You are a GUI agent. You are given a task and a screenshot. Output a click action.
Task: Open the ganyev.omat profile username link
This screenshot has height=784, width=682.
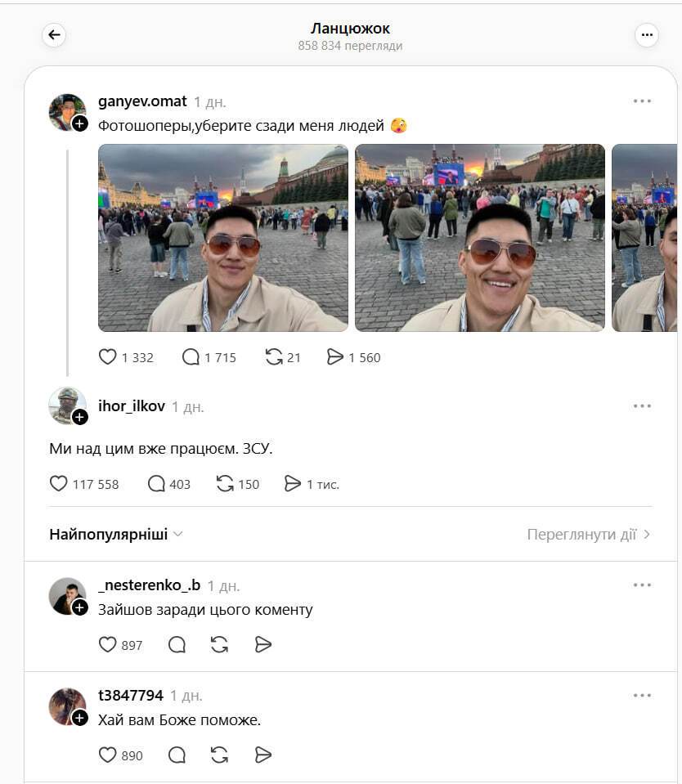[142, 101]
